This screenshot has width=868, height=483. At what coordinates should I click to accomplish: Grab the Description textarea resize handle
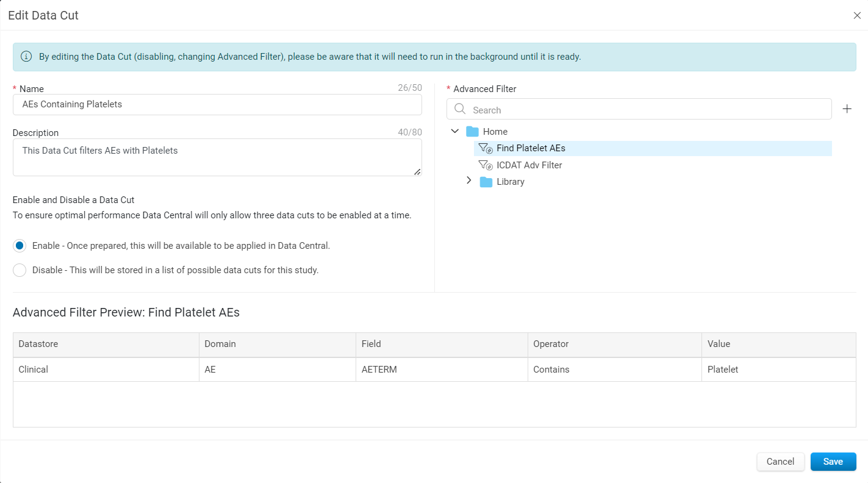[417, 172]
